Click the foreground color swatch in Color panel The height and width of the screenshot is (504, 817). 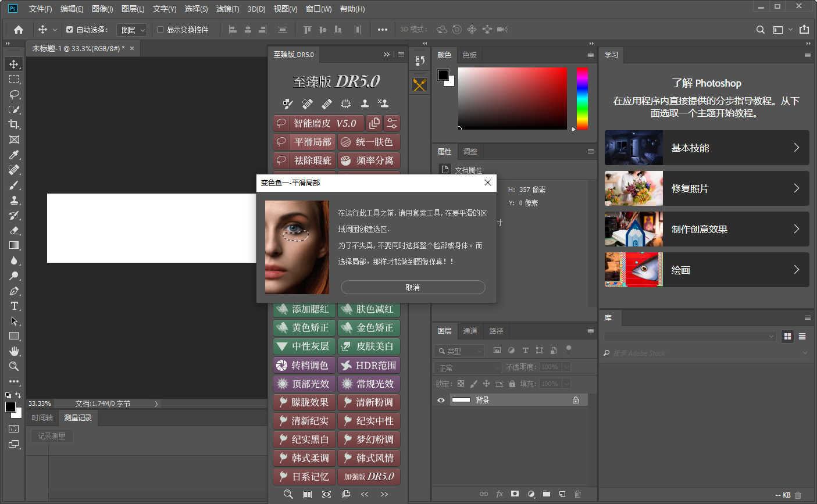coord(443,74)
